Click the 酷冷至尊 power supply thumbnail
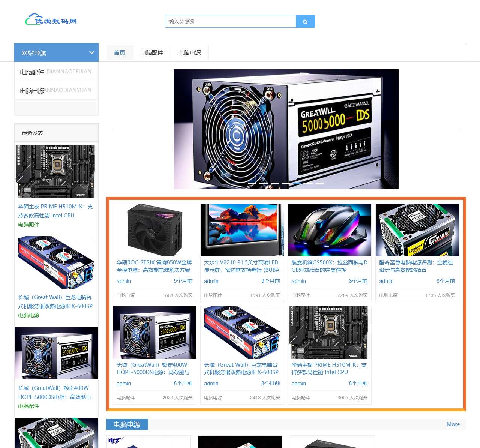The width and height of the screenshot is (480, 448). pyautogui.click(x=417, y=230)
